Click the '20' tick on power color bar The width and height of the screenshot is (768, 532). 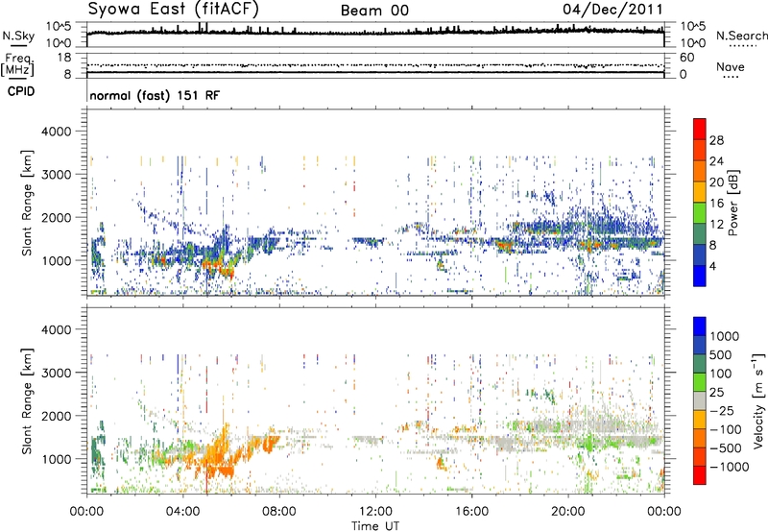(716, 182)
